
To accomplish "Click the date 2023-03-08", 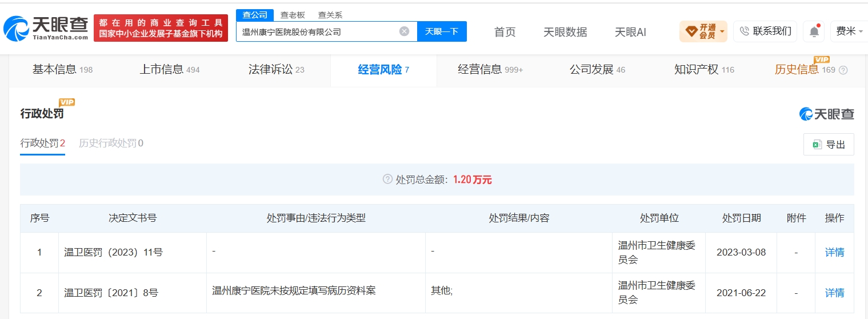I will click(741, 252).
